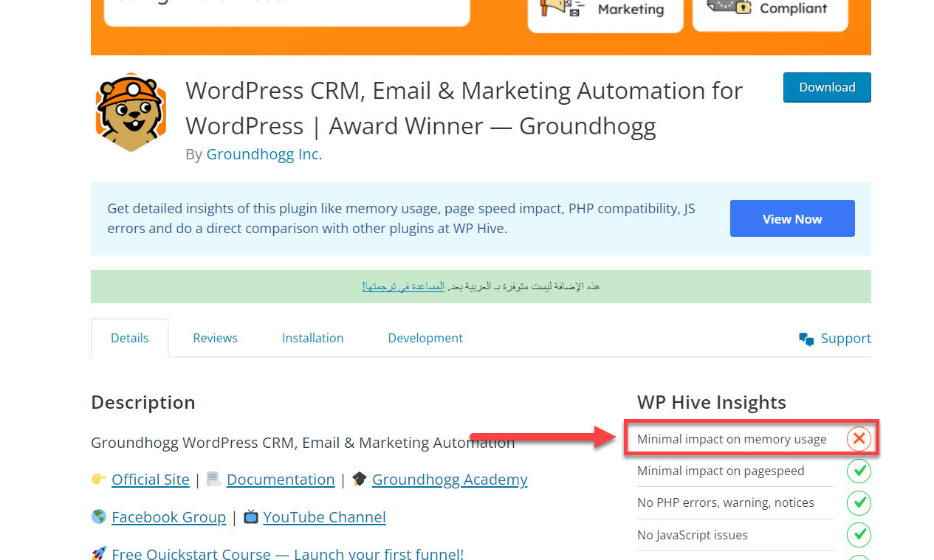Click 'No JavaScript issues' text

(693, 535)
